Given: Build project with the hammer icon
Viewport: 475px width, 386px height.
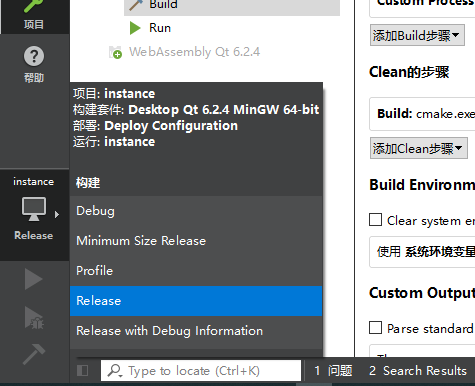Looking at the screenshot, I should pyautogui.click(x=34, y=354).
